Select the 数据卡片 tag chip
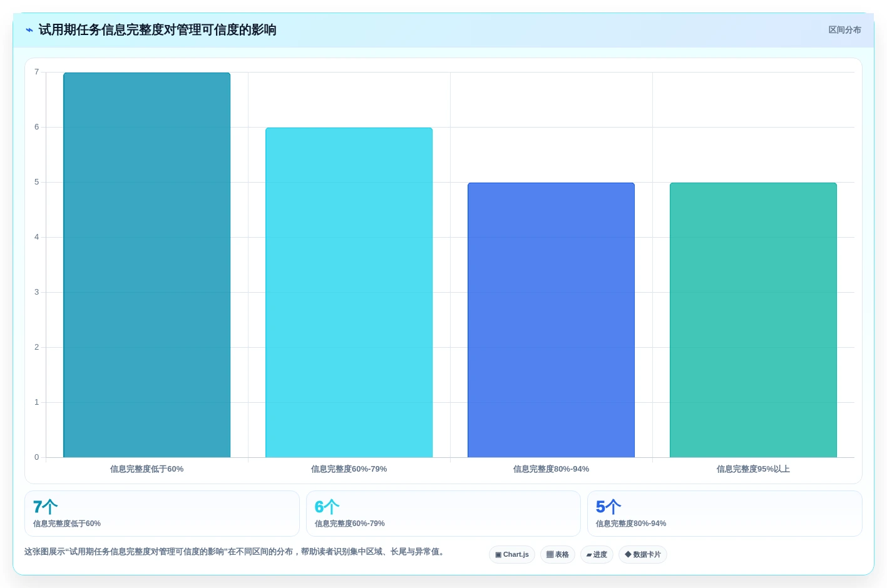The image size is (887, 588). point(643,555)
